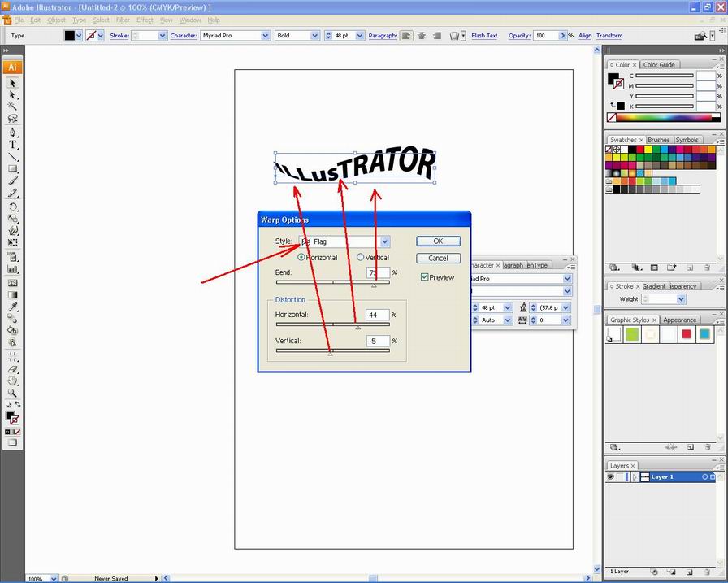Select the Blend tool
The width and height of the screenshot is (728, 583).
pyautogui.click(x=12, y=319)
